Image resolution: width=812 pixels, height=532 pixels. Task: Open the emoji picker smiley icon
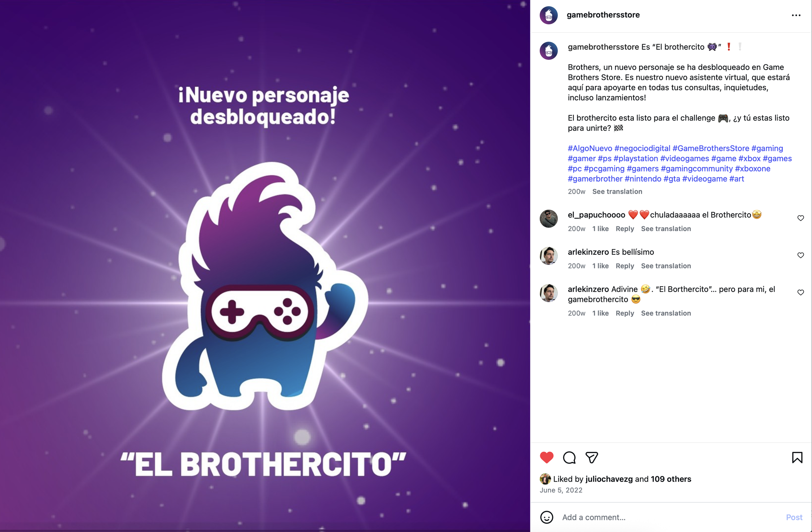[547, 517]
